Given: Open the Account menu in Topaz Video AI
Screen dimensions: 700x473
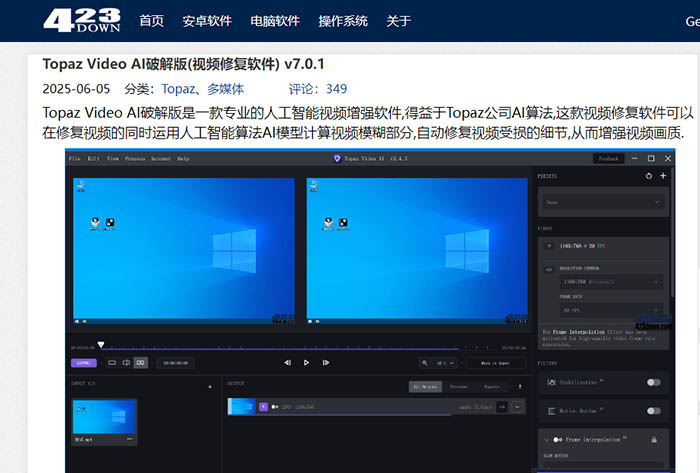Looking at the screenshot, I should point(161,158).
